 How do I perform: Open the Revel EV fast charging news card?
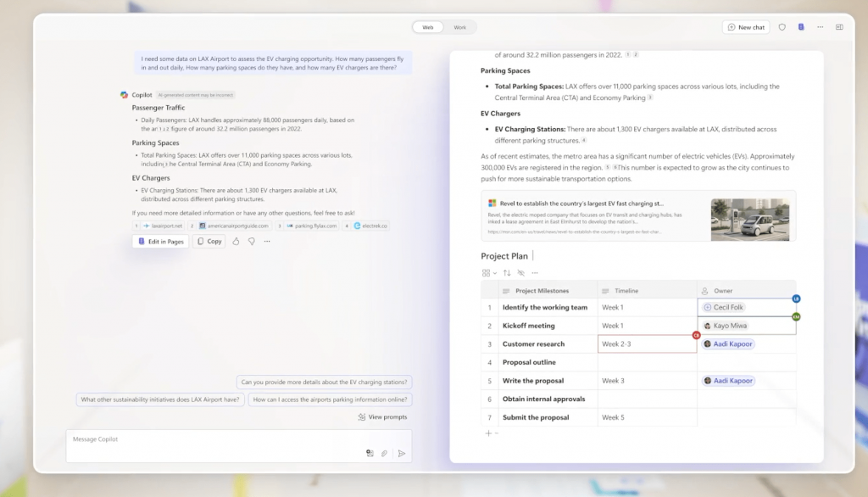(x=638, y=216)
